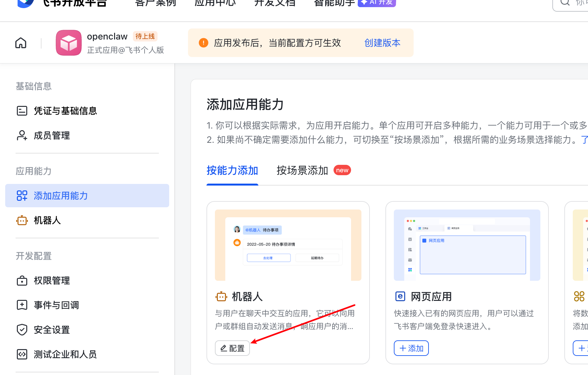Open 凭证与基础信息 in the sidebar
The width and height of the screenshot is (588, 375).
tap(87, 111)
